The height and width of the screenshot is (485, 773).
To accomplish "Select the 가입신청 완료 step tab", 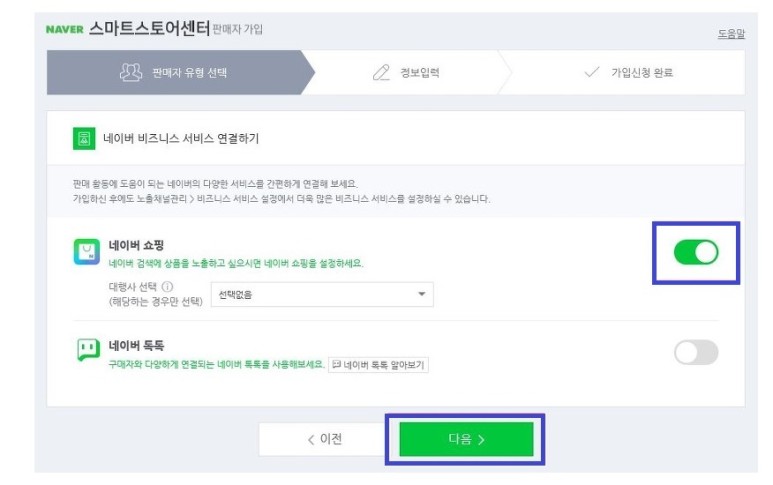I will 624,72.
